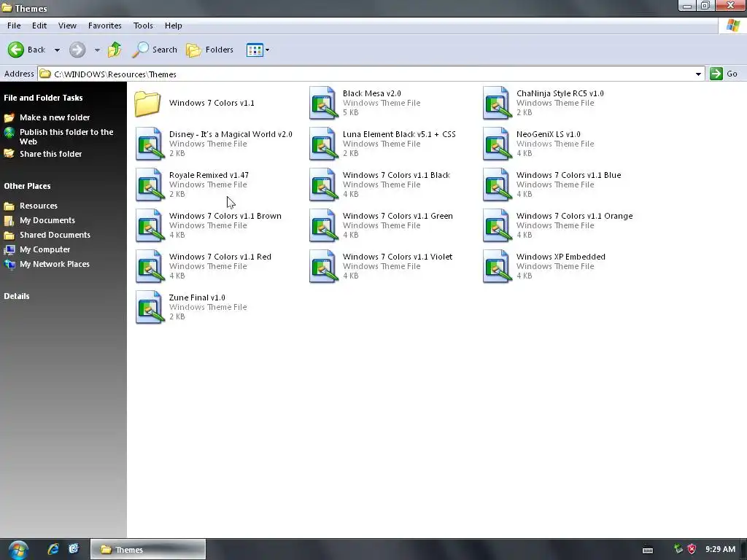The image size is (747, 560).
Task: Select Windows 7 Colors v1.1 Brown theme icon
Action: 150,225
